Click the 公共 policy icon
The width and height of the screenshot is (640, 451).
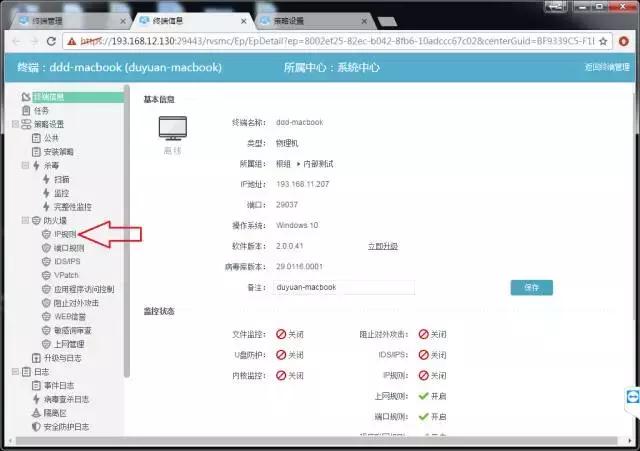point(36,138)
